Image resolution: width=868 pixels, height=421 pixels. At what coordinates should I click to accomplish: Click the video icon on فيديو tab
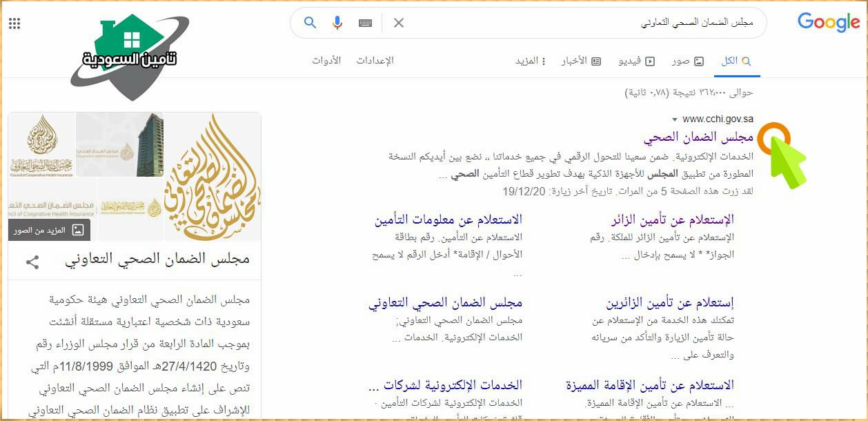[x=650, y=61]
